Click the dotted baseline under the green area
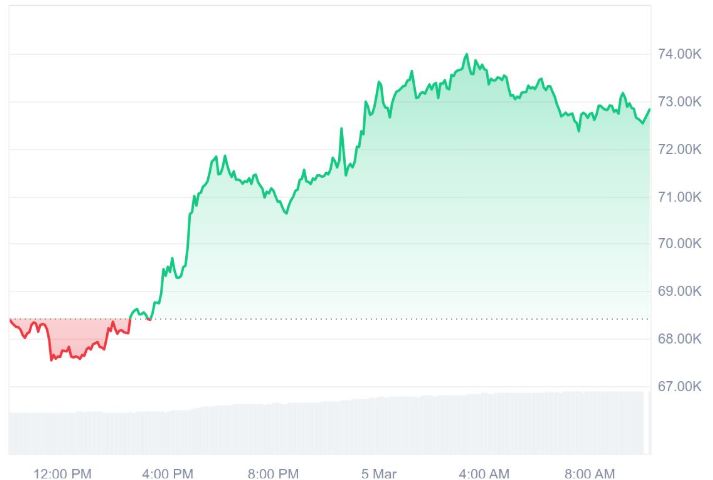The height and width of the screenshot is (480, 713). click(400, 320)
